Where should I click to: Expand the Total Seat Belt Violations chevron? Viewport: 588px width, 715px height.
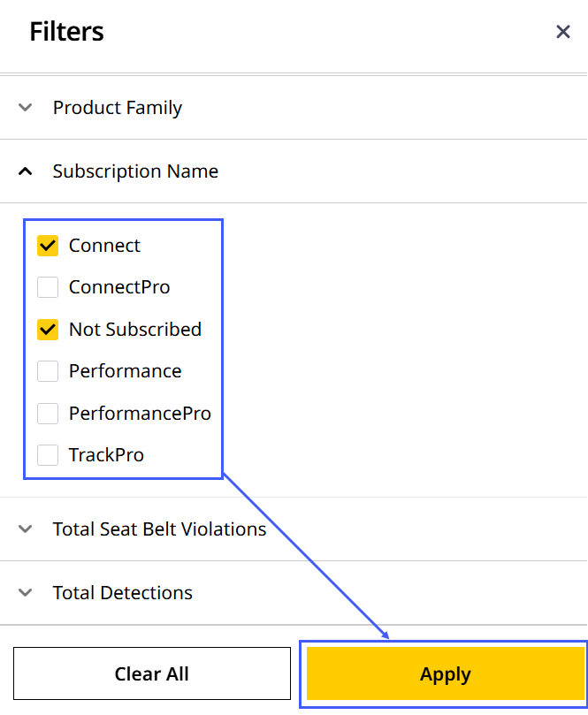tap(25, 529)
